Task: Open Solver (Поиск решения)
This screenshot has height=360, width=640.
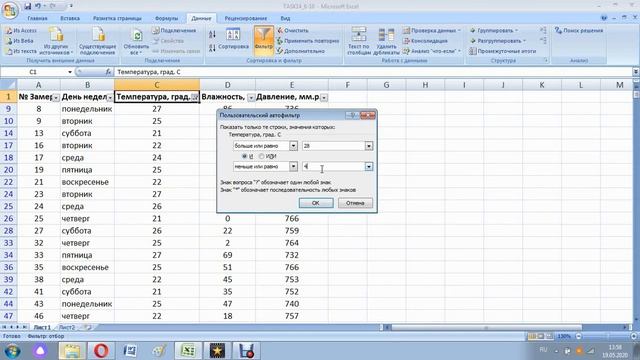Action: (x=579, y=31)
